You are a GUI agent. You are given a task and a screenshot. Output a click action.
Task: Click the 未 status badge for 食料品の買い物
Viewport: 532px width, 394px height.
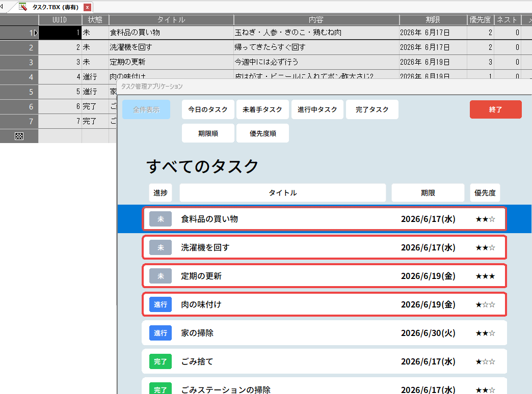[161, 219]
